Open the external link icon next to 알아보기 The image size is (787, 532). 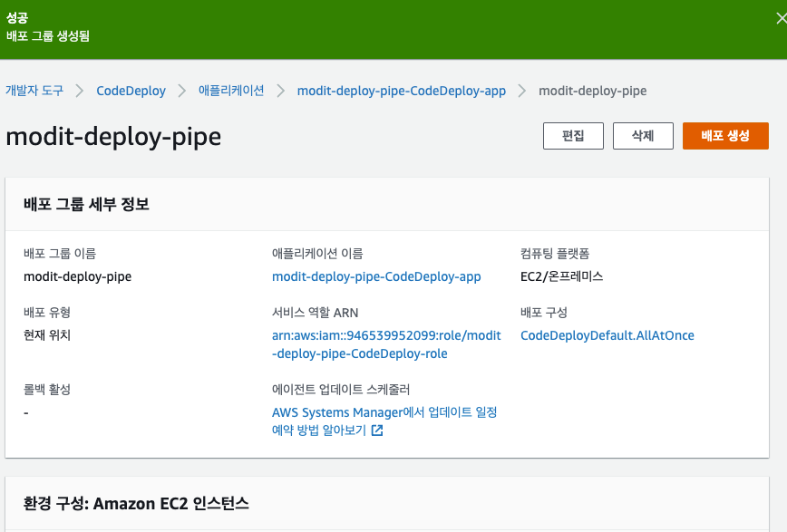(377, 430)
